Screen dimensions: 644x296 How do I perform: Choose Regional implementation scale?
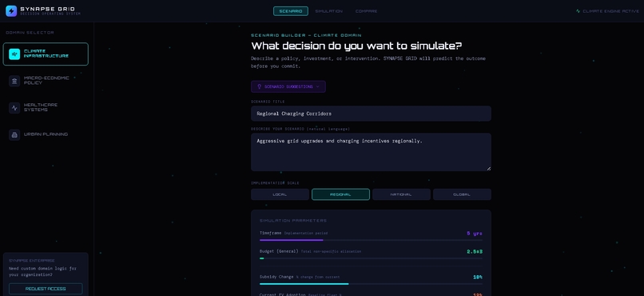point(340,194)
